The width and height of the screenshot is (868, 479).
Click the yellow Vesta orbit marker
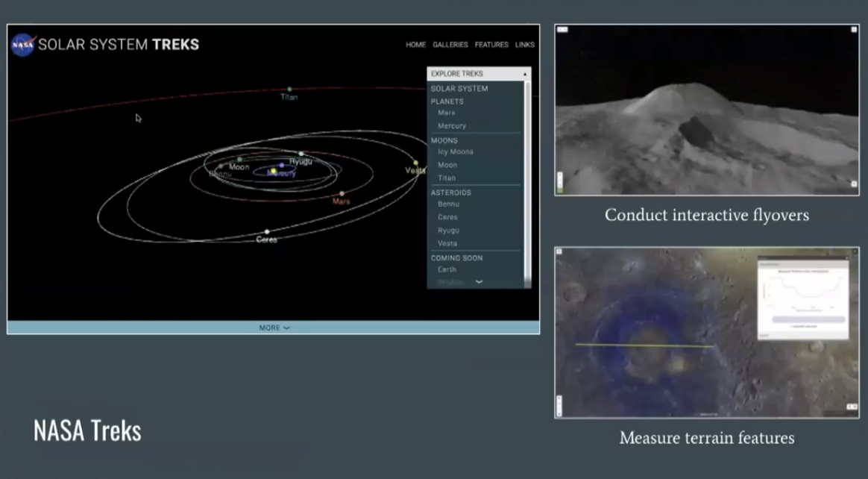pos(415,163)
